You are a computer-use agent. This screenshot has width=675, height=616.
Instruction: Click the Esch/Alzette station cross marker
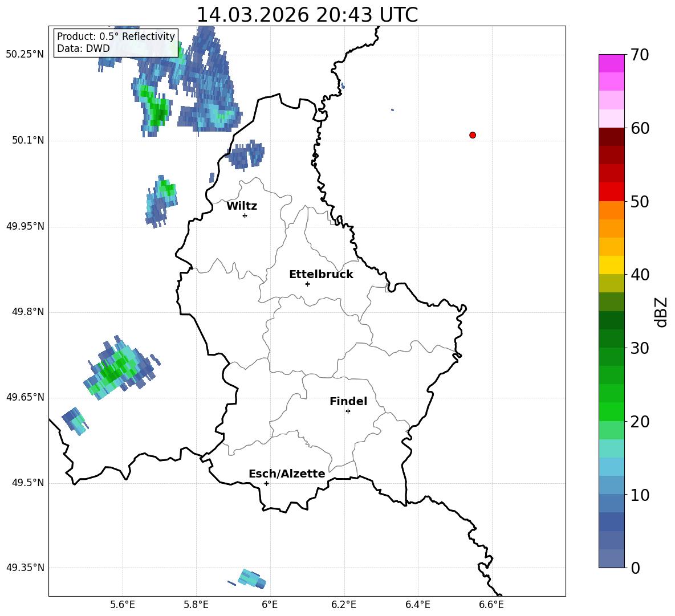[x=266, y=483]
